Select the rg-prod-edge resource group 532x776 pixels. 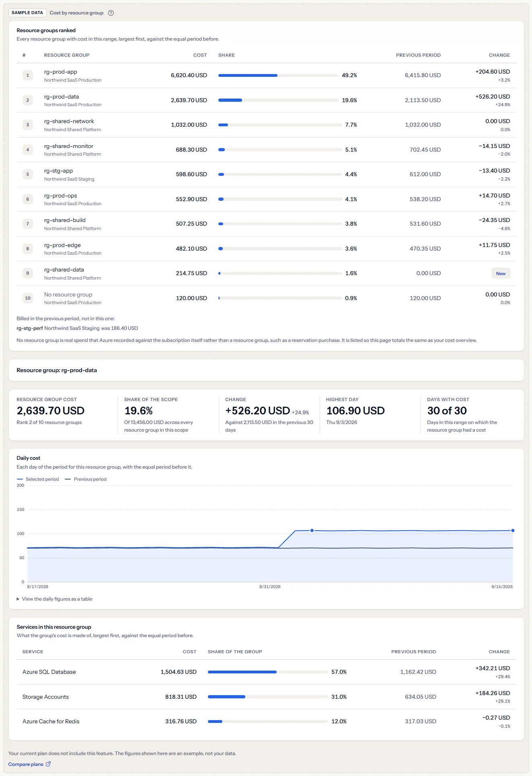click(62, 245)
